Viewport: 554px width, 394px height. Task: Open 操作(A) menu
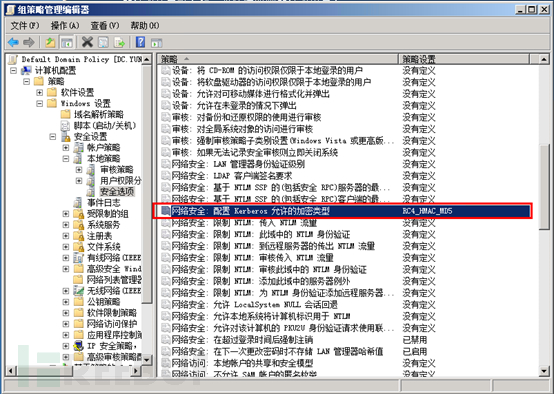65,25
